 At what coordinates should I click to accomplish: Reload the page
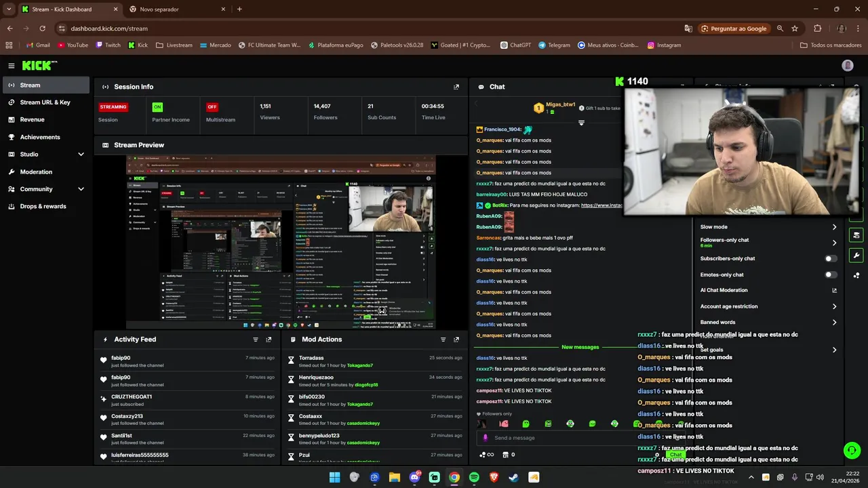(x=42, y=28)
